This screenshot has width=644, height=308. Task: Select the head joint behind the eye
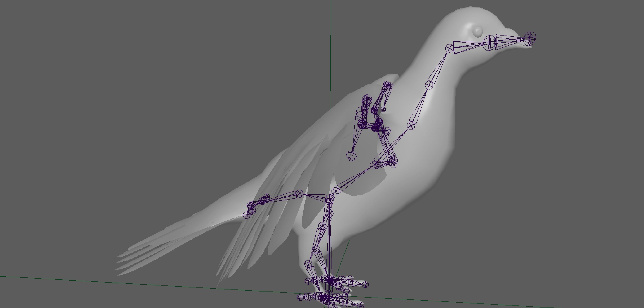[449, 48]
